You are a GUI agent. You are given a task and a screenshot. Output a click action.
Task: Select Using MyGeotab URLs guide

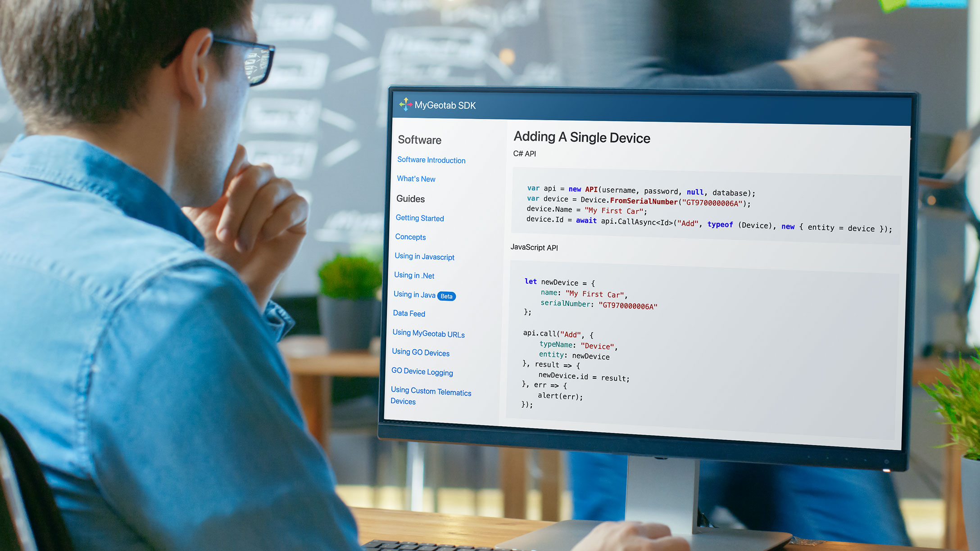pos(429,333)
